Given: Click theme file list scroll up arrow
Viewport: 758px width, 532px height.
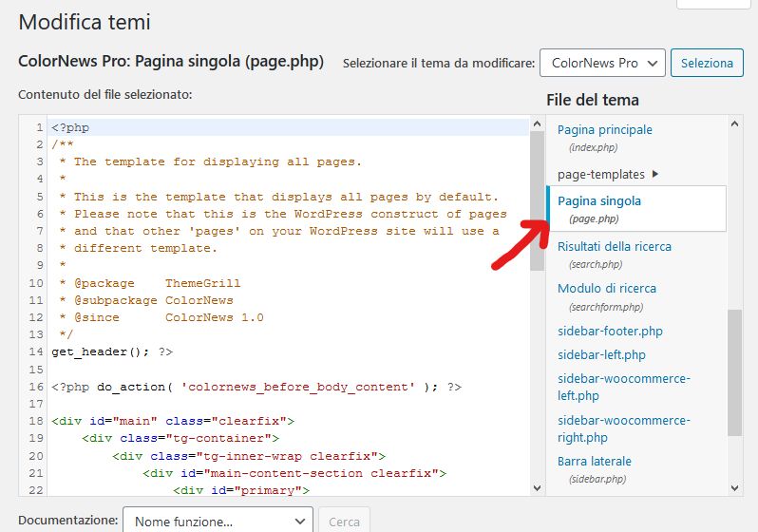Looking at the screenshot, I should 735,123.
